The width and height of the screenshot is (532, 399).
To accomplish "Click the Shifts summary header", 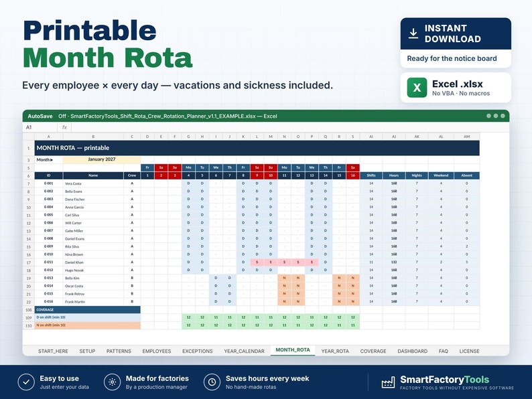I will [371, 175].
